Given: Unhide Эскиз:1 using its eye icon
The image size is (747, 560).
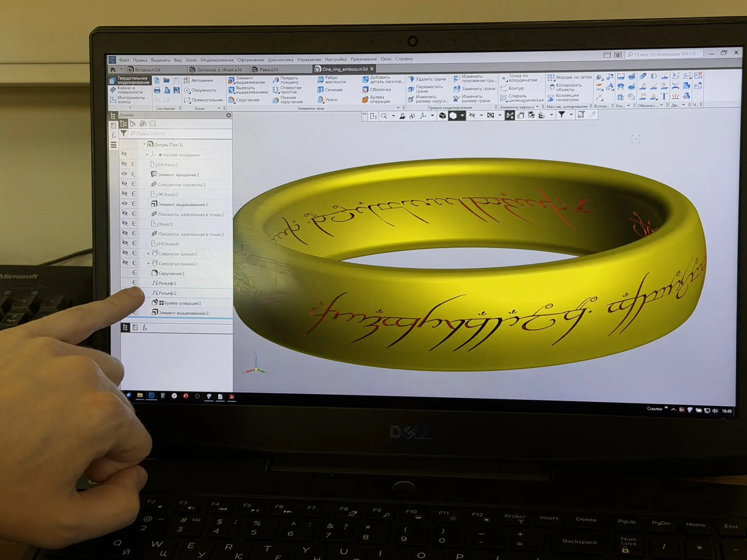Looking at the screenshot, I should [124, 164].
